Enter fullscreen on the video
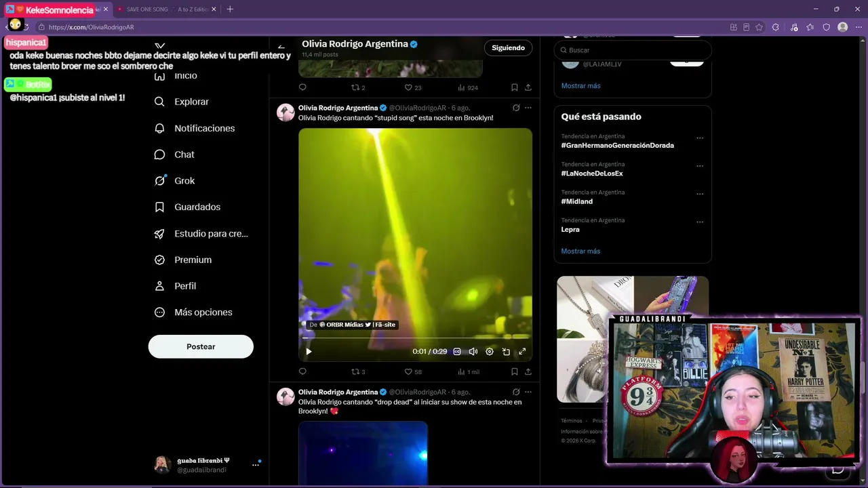The width and height of the screenshot is (868, 488). [522, 352]
